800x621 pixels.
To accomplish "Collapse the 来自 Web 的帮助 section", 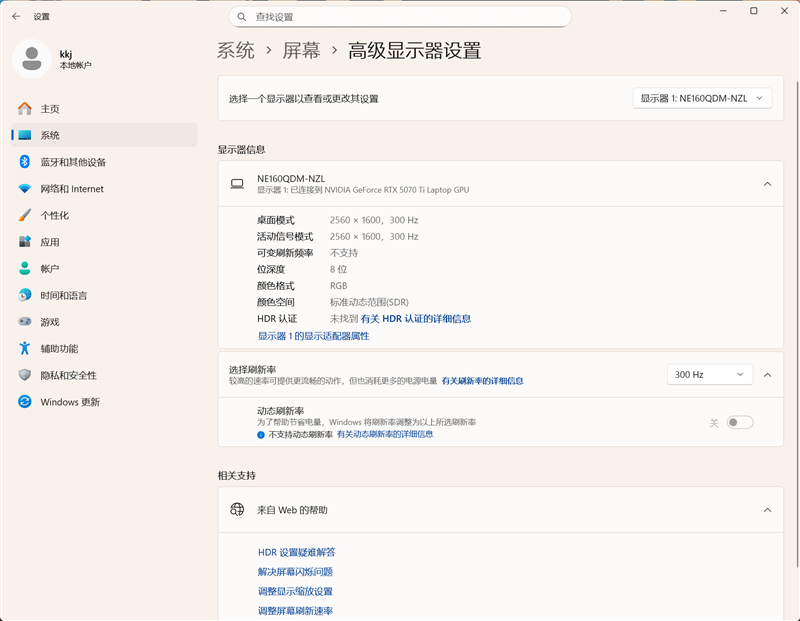I will pos(767,510).
